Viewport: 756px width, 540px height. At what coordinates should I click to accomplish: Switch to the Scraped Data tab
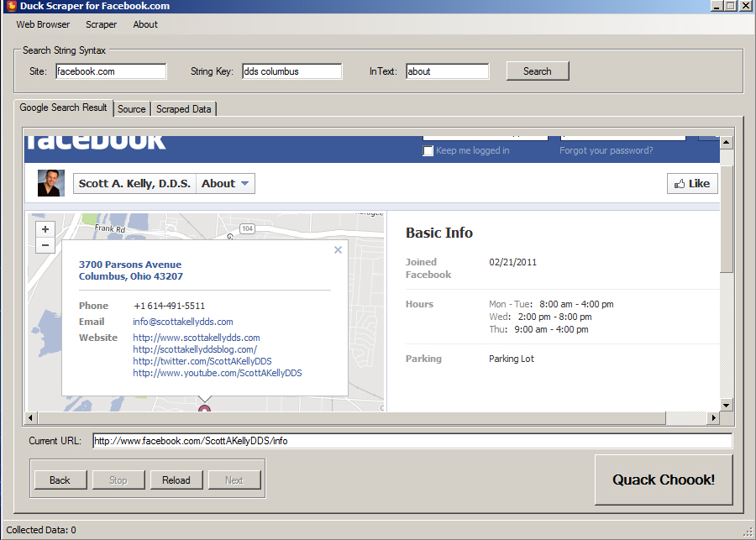tap(184, 109)
